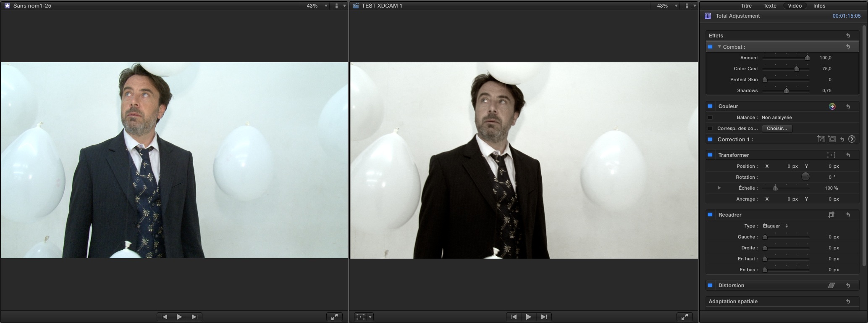Image resolution: width=868 pixels, height=323 pixels.
Task: Reset the Transformer section
Action: click(x=848, y=155)
